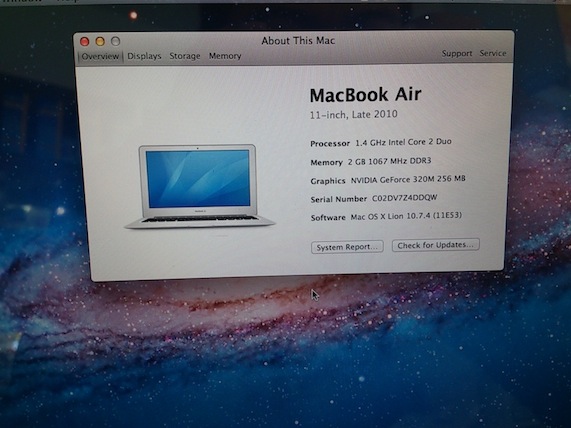Open the Support link
The width and height of the screenshot is (571, 428).
point(457,54)
